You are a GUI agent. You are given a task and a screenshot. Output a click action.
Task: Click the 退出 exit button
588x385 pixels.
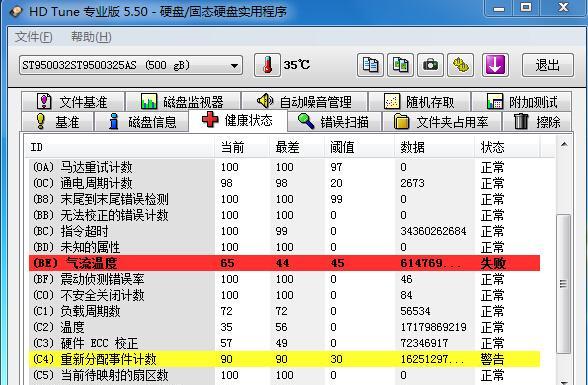click(x=548, y=65)
